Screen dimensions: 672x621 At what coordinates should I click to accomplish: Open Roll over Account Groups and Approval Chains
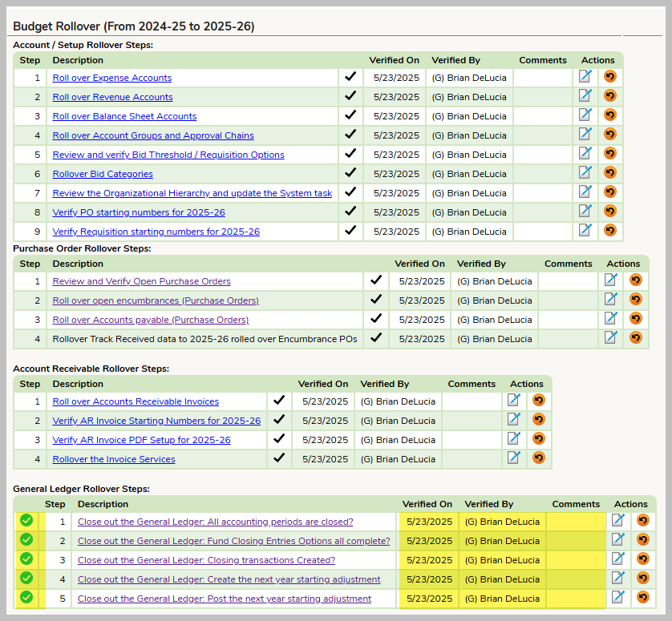153,135
